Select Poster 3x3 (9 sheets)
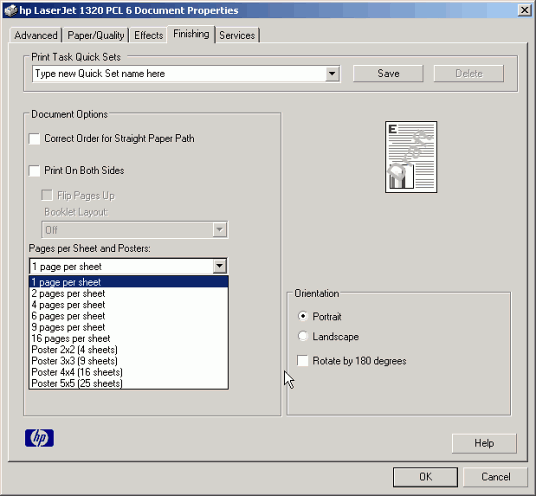 pyautogui.click(x=129, y=361)
